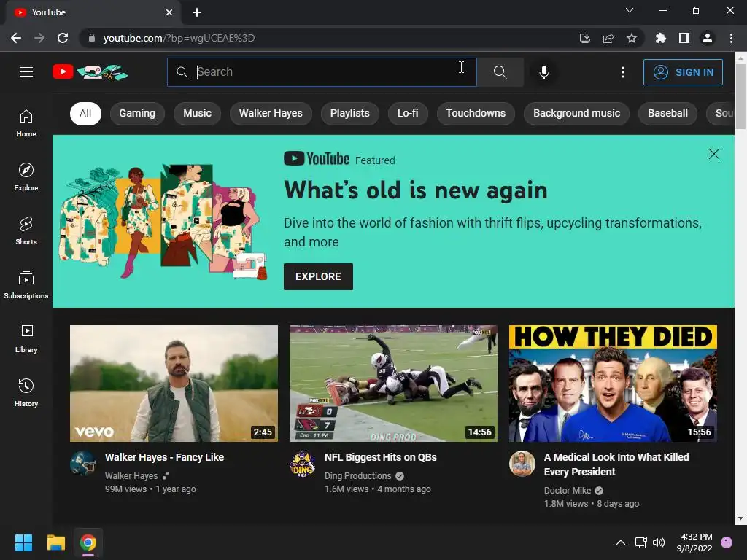Open the notification badge in taskbar
This screenshot has width=747, height=560.
coord(727,542)
